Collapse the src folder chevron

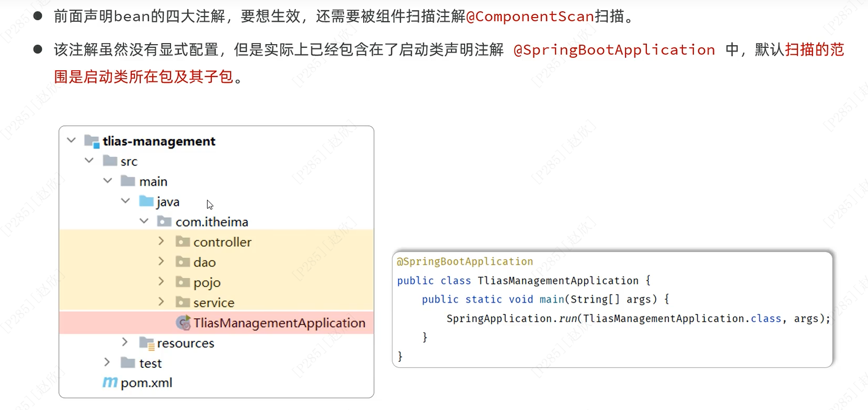(x=89, y=160)
